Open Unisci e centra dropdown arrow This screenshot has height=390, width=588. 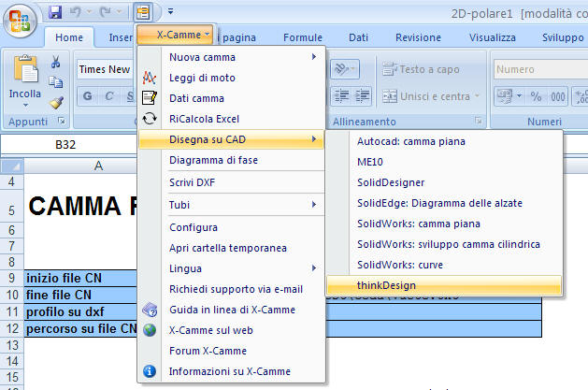[x=477, y=96]
